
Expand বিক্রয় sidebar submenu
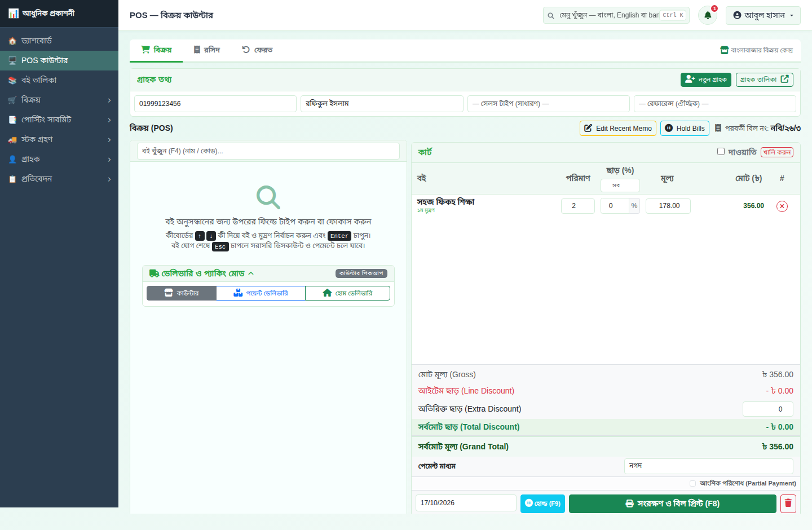pos(59,100)
